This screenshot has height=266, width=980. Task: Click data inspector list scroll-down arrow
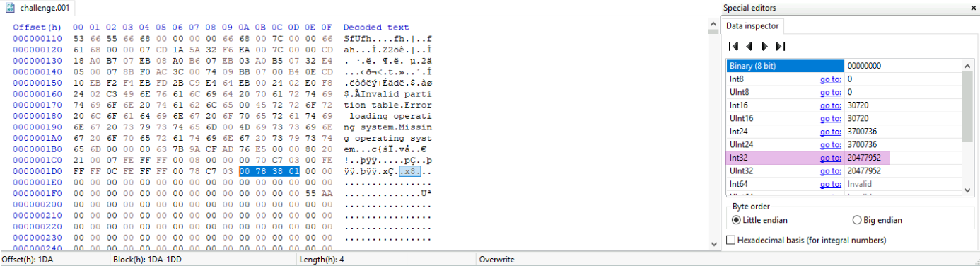(967, 190)
